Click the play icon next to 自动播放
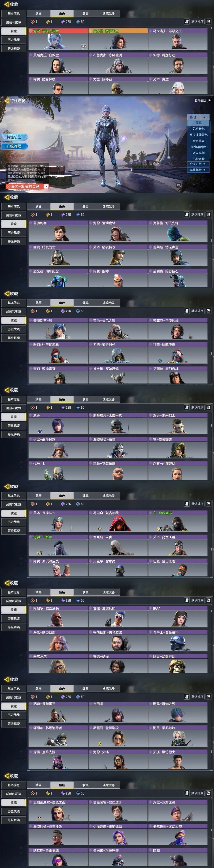This screenshot has width=214, height=868. [210, 100]
